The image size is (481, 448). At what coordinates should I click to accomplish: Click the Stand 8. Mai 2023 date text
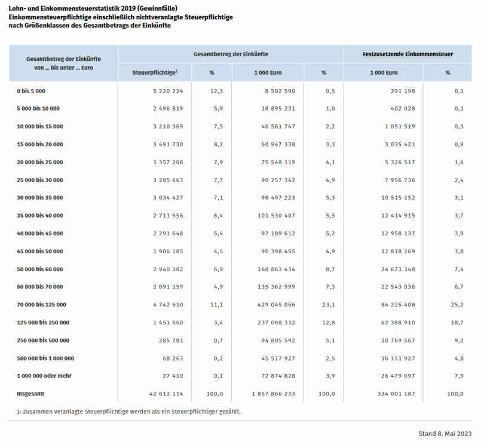(x=445, y=434)
